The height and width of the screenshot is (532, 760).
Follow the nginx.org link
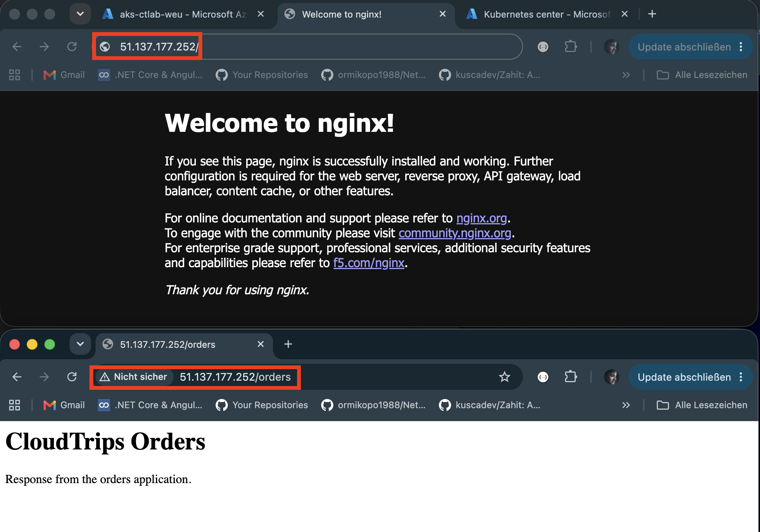tap(482, 218)
